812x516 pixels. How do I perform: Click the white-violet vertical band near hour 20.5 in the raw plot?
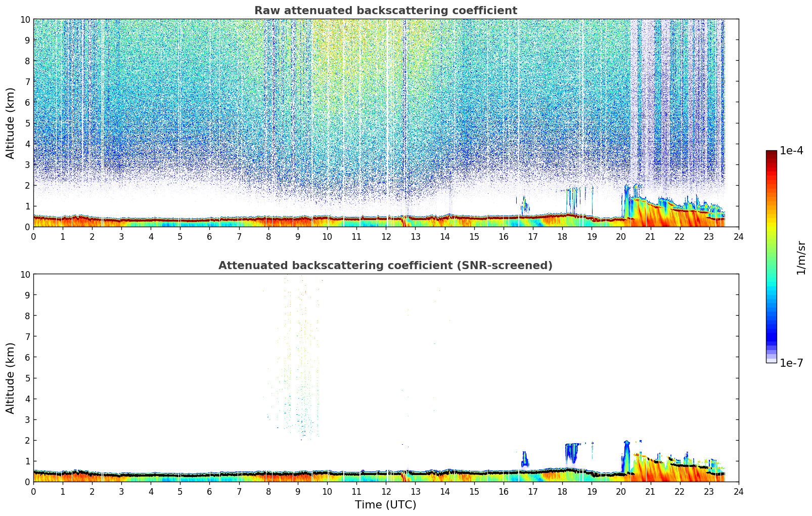[x=635, y=101]
